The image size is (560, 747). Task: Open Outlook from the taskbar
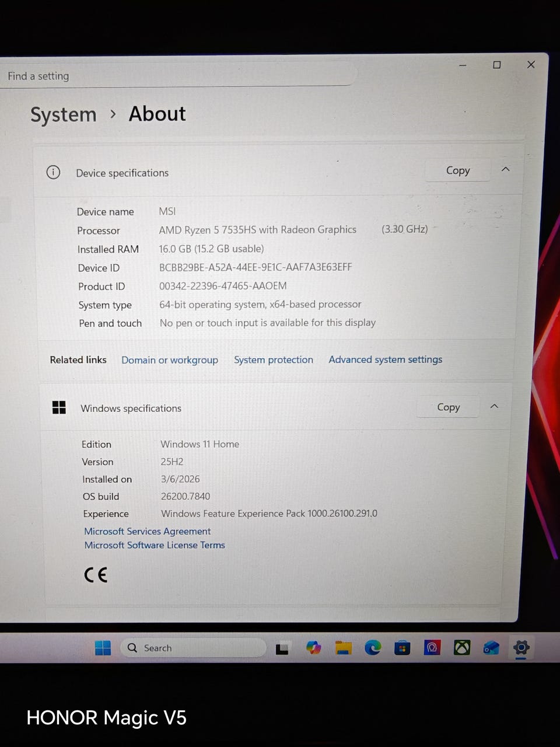491,648
